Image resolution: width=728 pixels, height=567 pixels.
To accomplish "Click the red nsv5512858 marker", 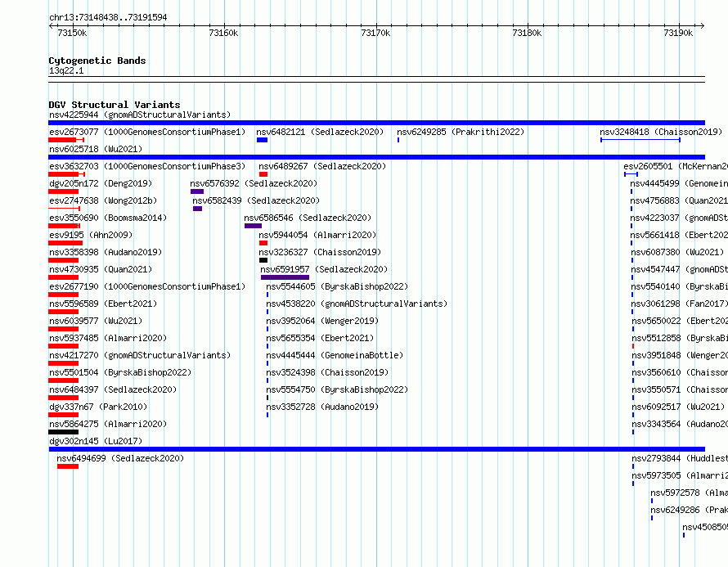I will click(633, 346).
